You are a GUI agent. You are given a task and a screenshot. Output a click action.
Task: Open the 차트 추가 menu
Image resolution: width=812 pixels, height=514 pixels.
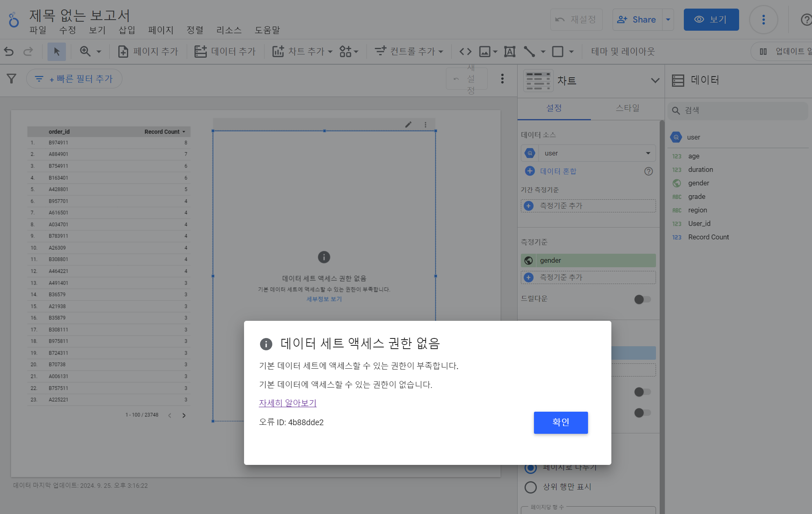tap(302, 52)
